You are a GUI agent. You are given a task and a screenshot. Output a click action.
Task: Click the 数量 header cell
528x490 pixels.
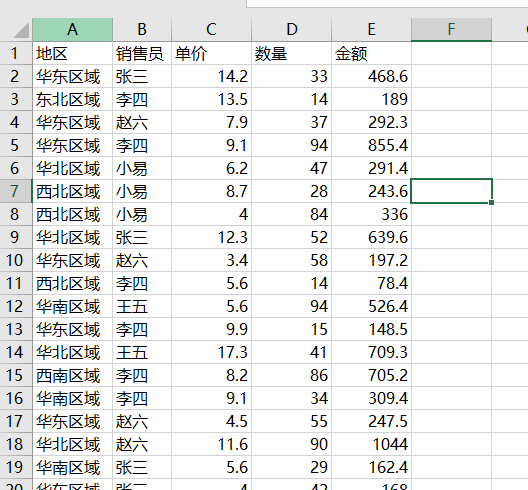coord(291,53)
